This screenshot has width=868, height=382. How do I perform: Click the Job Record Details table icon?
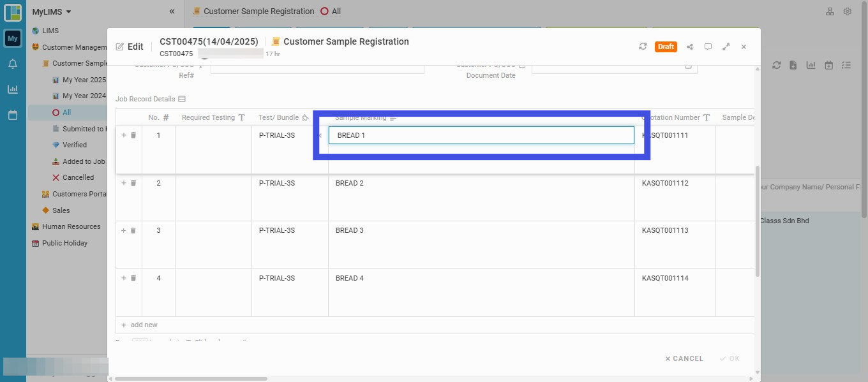(182, 99)
